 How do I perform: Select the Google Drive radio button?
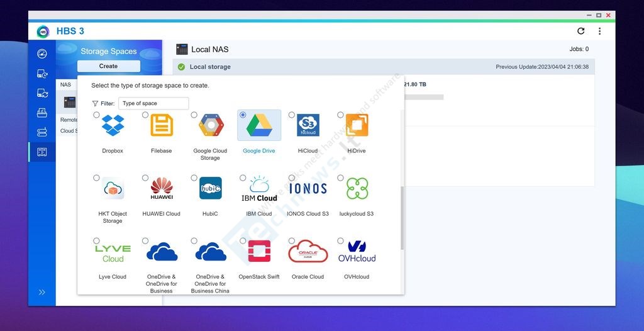tap(243, 115)
